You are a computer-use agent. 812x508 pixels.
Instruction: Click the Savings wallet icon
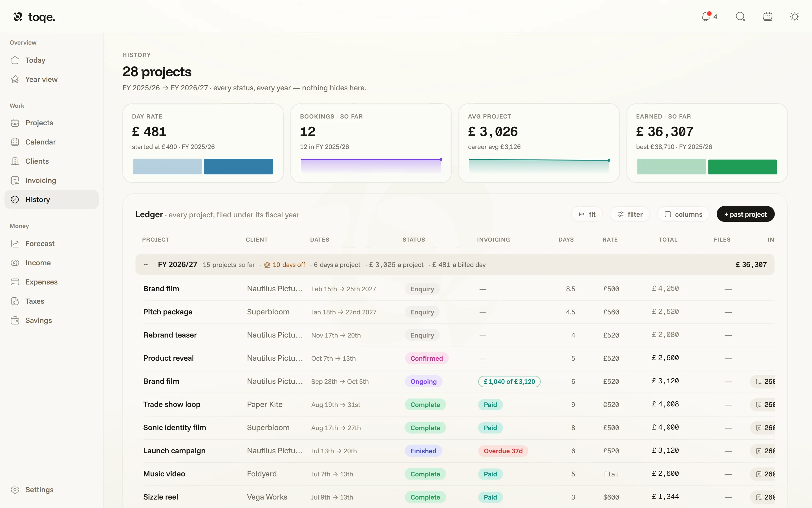tap(15, 320)
